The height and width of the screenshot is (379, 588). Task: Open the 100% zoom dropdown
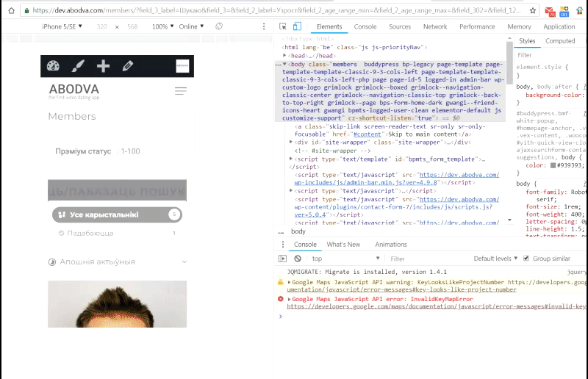point(162,26)
